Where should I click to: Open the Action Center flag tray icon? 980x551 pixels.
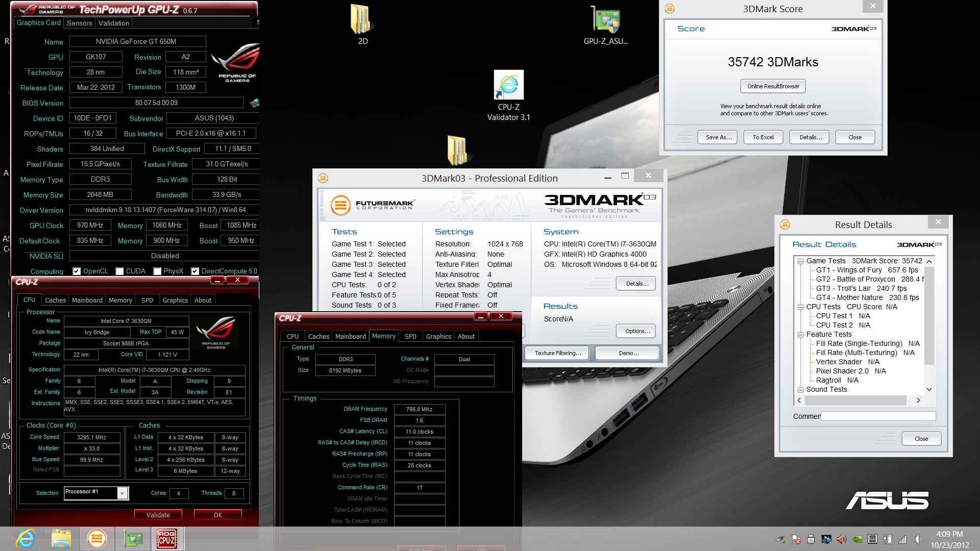pyautogui.click(x=796, y=539)
